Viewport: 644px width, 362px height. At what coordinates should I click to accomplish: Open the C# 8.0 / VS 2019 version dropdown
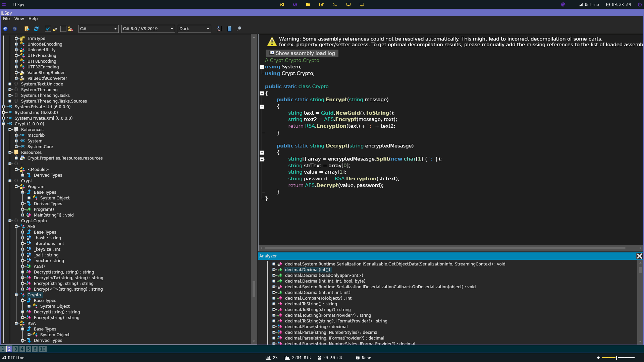point(148,29)
